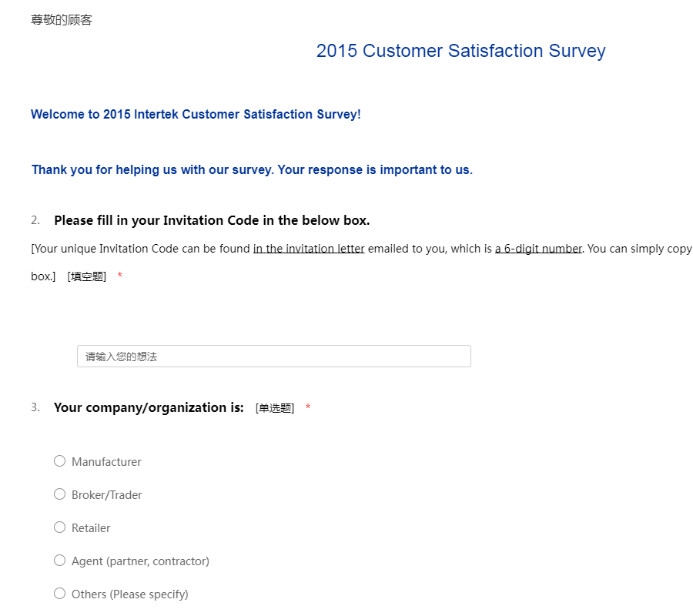
Task: Pick the Agent (partner, contractor) option
Action: [x=60, y=561]
